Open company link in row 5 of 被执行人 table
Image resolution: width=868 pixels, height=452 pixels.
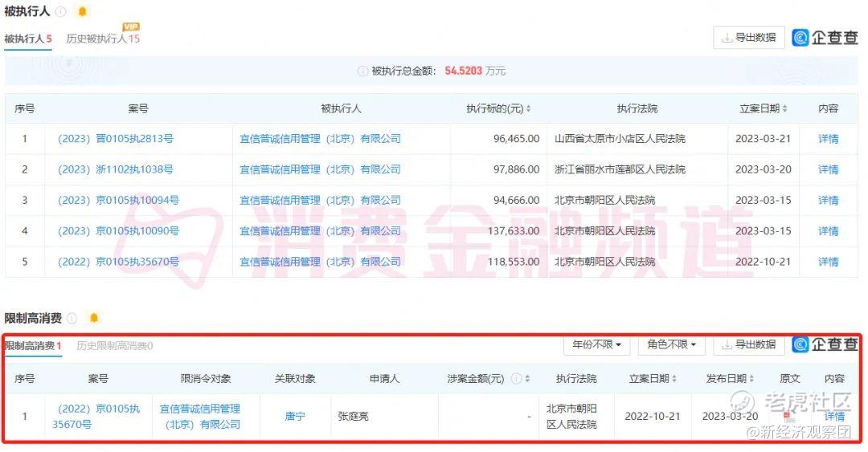point(321,262)
